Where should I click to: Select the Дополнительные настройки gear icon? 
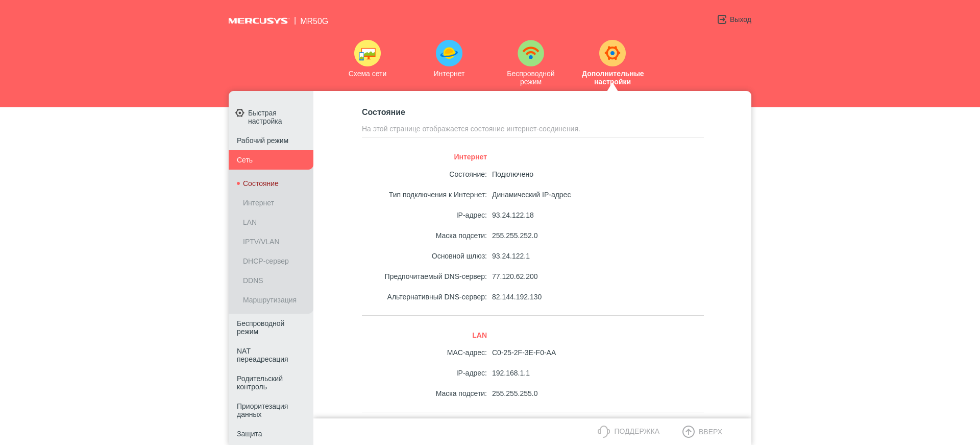[612, 53]
